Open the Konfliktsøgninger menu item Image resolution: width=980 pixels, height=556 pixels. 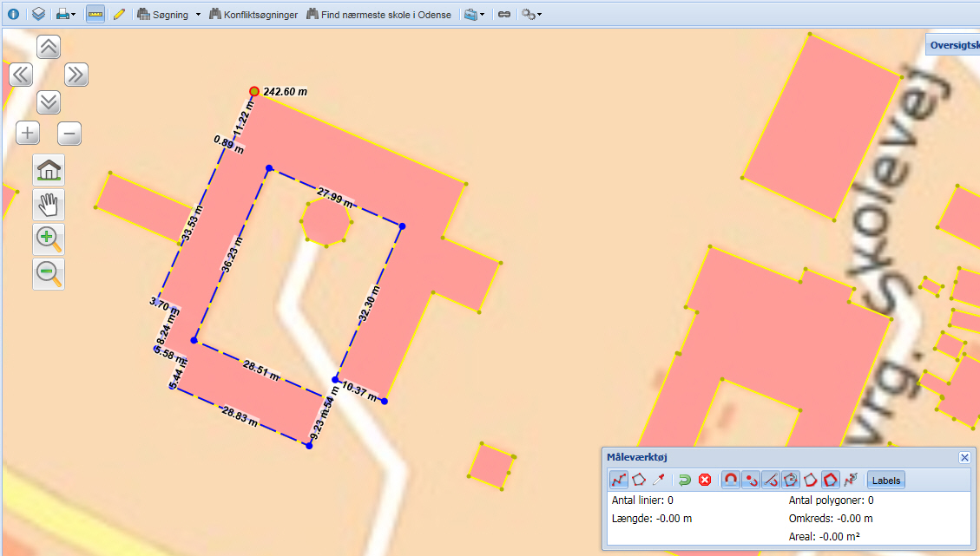253,15
